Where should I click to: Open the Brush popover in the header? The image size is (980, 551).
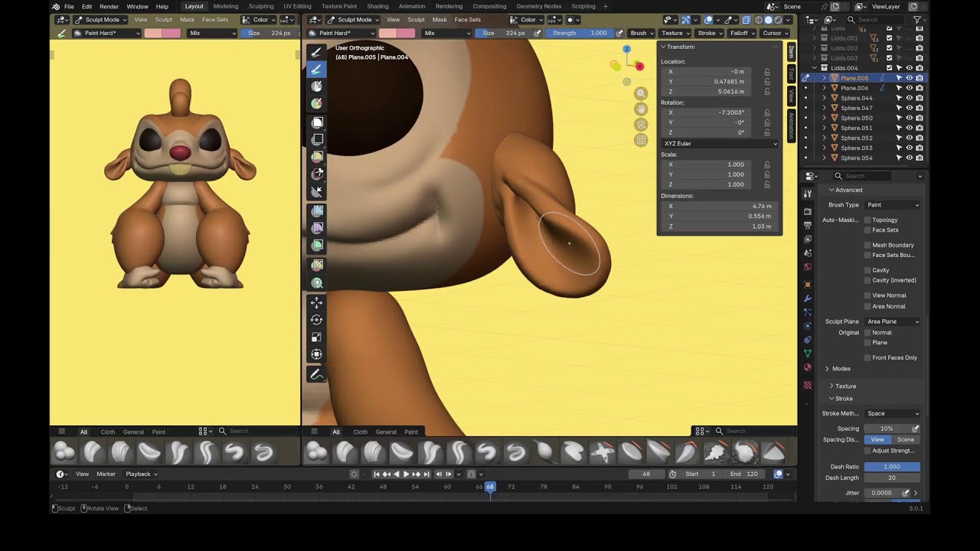tap(641, 33)
